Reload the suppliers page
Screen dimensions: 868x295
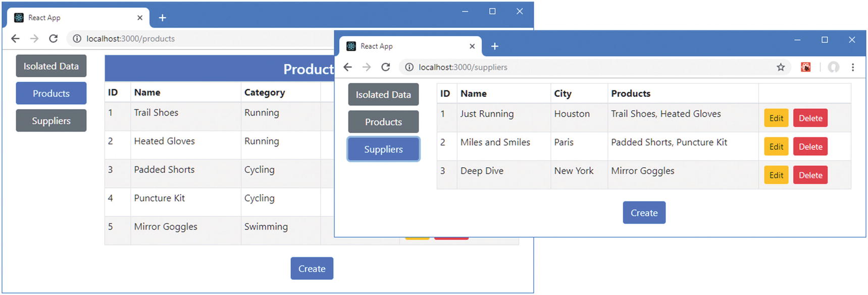(x=385, y=67)
